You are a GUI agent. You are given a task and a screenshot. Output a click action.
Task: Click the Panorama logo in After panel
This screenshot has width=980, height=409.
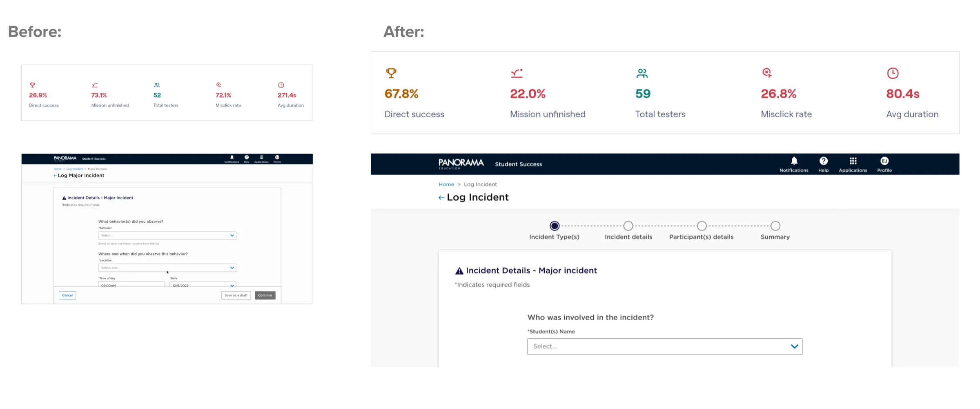click(x=461, y=164)
